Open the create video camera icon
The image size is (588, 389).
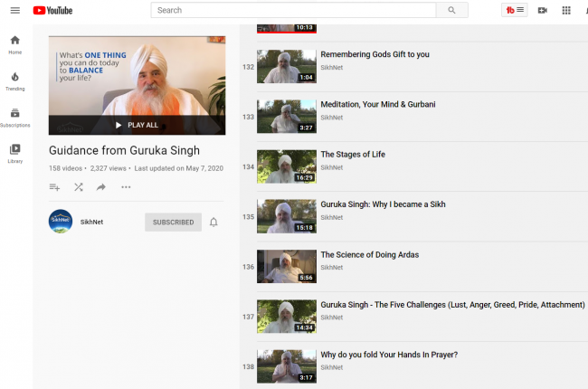pos(542,10)
